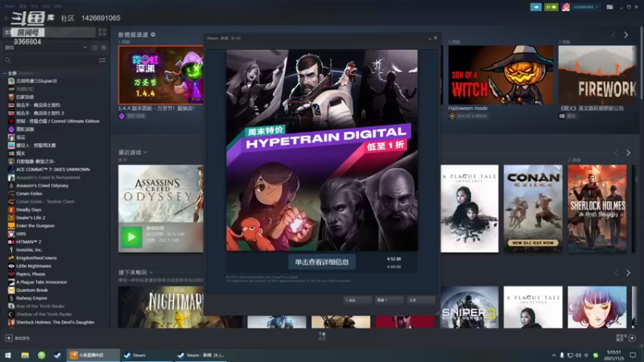Click the KingdomTwoCrowns game icon
Screen dimensions: 644x362
[x=11, y=258]
